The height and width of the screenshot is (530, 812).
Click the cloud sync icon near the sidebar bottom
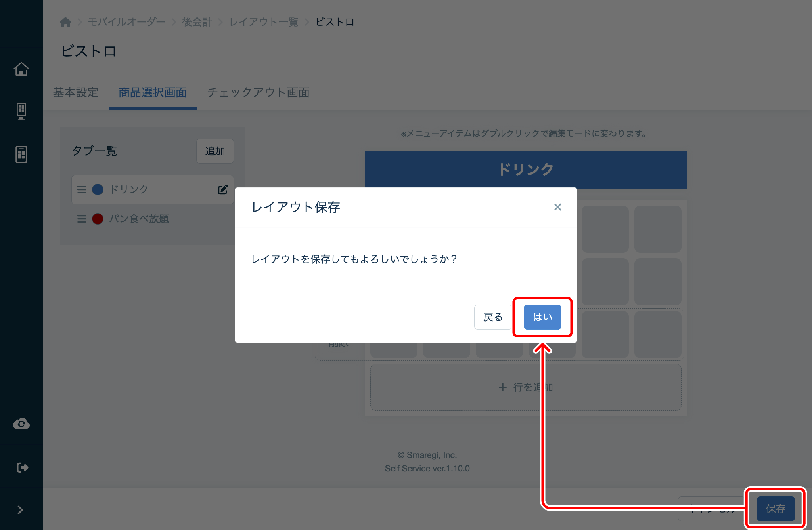(21, 423)
